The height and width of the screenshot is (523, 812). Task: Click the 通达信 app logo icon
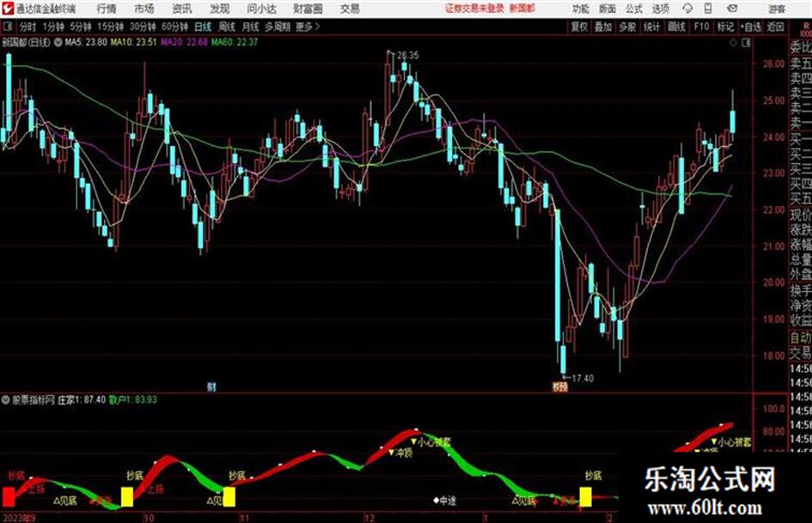[x=7, y=9]
